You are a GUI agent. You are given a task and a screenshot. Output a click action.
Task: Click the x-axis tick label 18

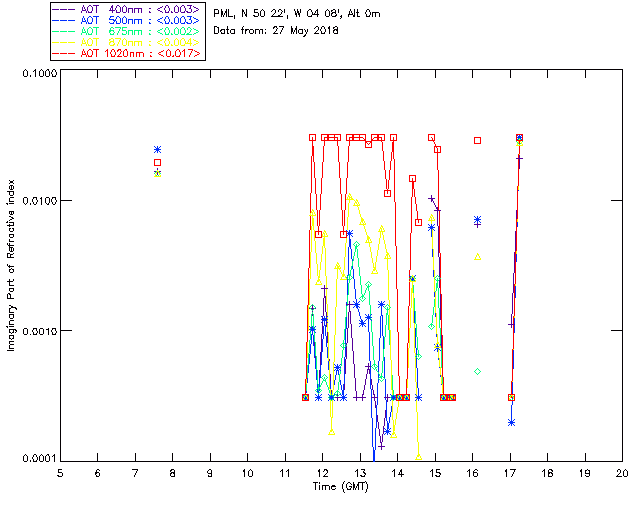547,473
